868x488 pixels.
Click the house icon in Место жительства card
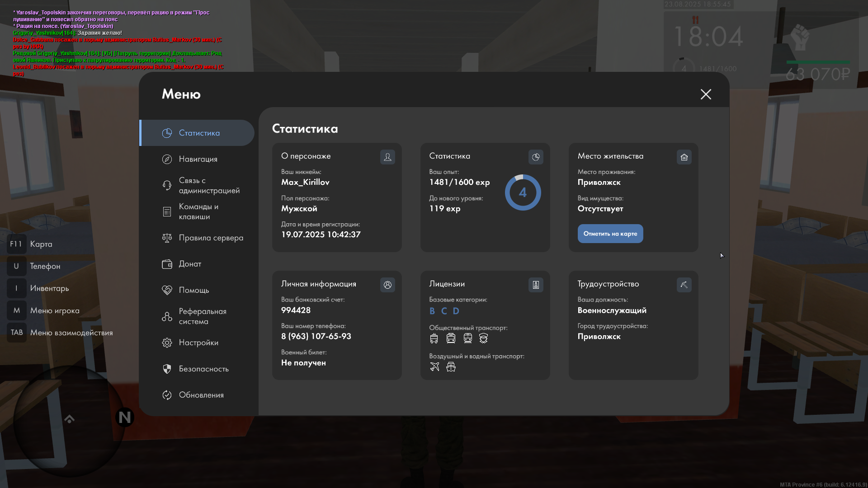(x=684, y=157)
